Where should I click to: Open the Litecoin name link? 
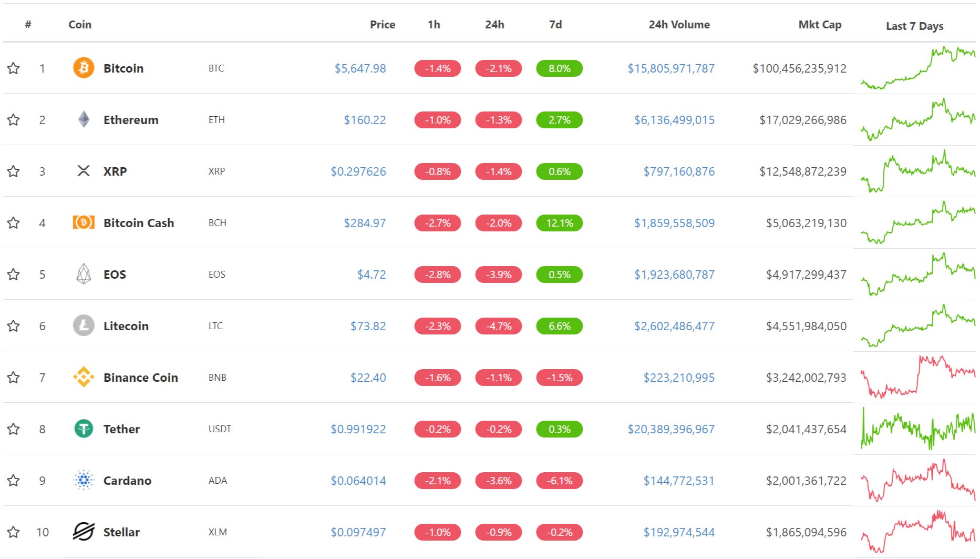coord(126,326)
